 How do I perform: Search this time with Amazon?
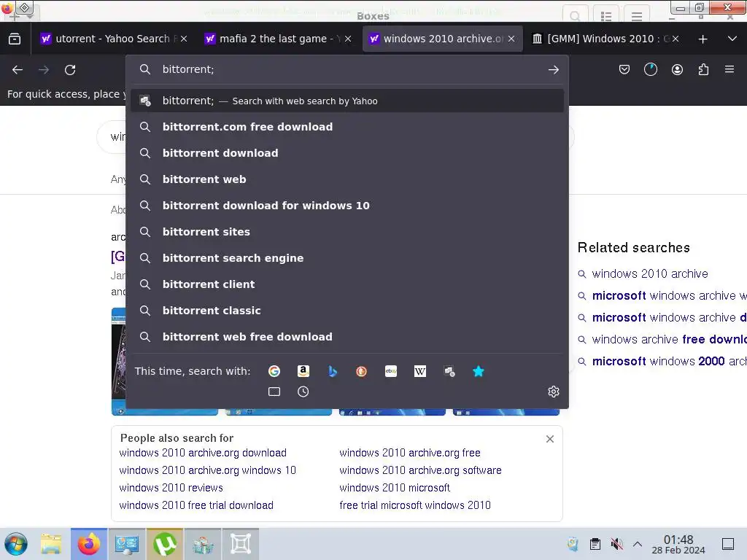click(303, 371)
